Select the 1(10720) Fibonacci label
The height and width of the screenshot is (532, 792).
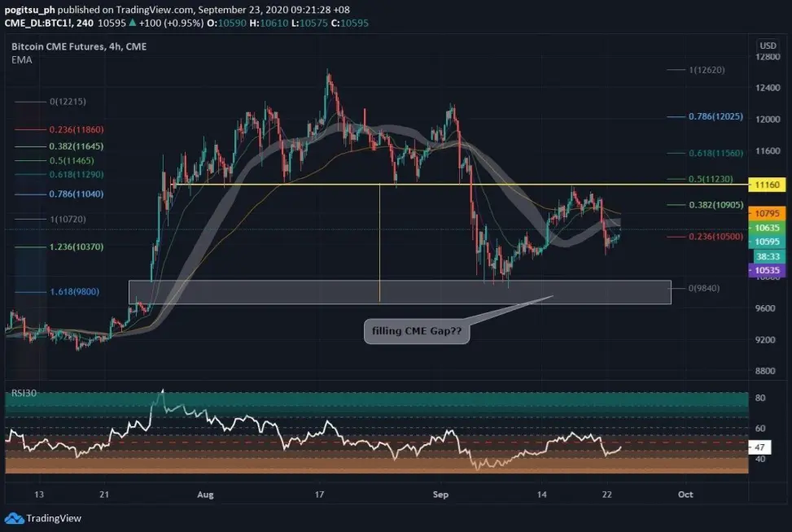point(68,219)
